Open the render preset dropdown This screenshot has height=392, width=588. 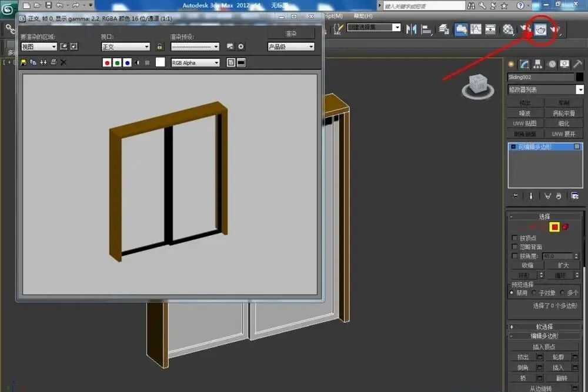[x=195, y=46]
